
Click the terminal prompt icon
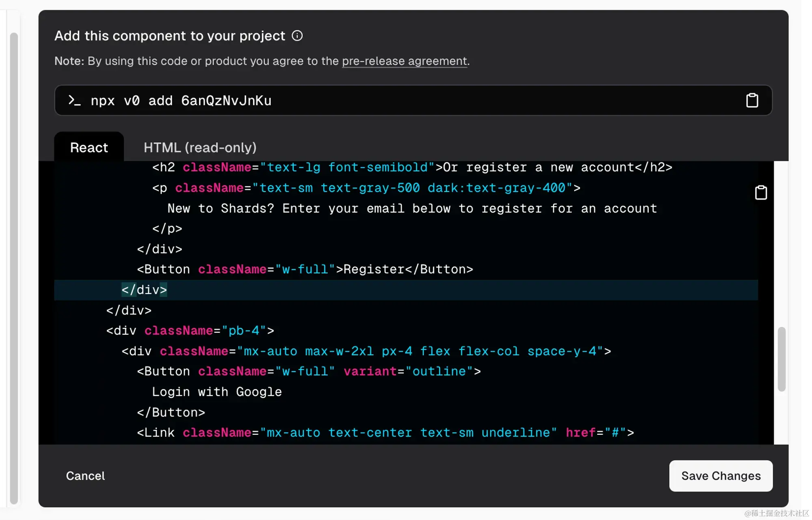pos(74,100)
